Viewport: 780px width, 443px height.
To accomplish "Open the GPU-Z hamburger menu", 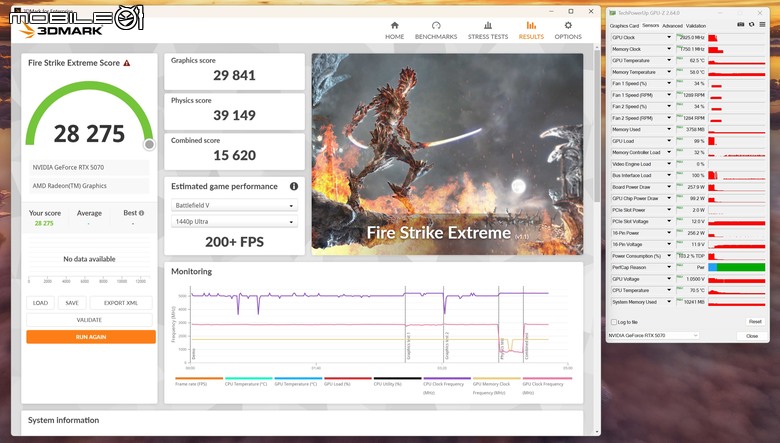I will pos(762,24).
